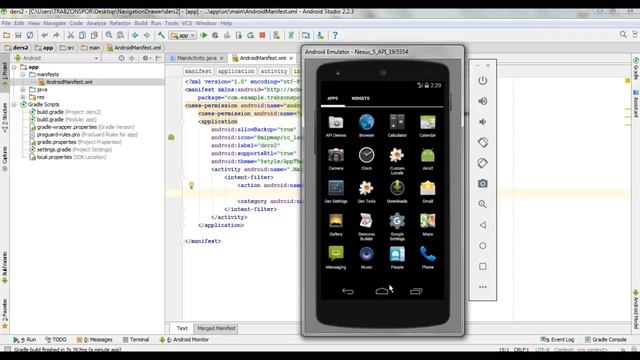Open the Gradle Console tool window
The image size is (640, 360).
pyautogui.click(x=606, y=340)
